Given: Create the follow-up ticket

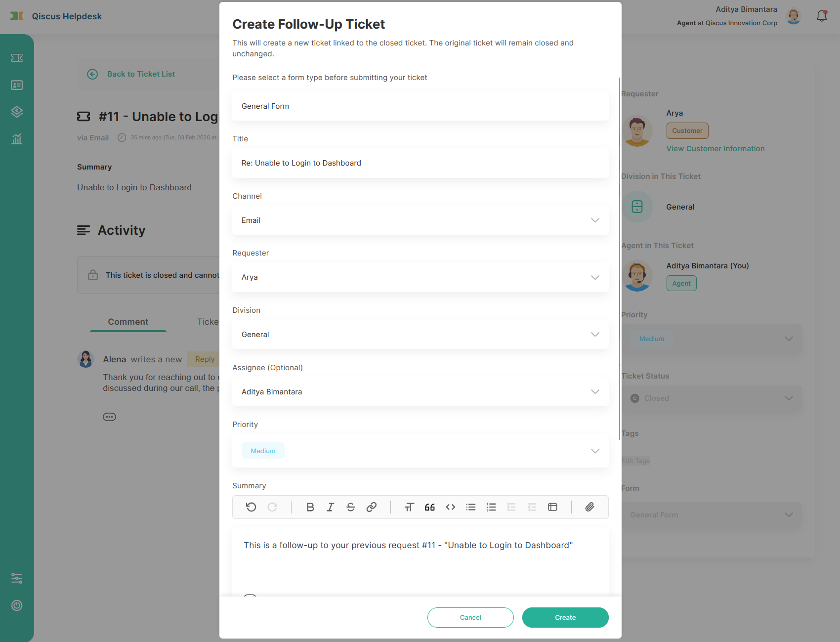Looking at the screenshot, I should tap(565, 617).
